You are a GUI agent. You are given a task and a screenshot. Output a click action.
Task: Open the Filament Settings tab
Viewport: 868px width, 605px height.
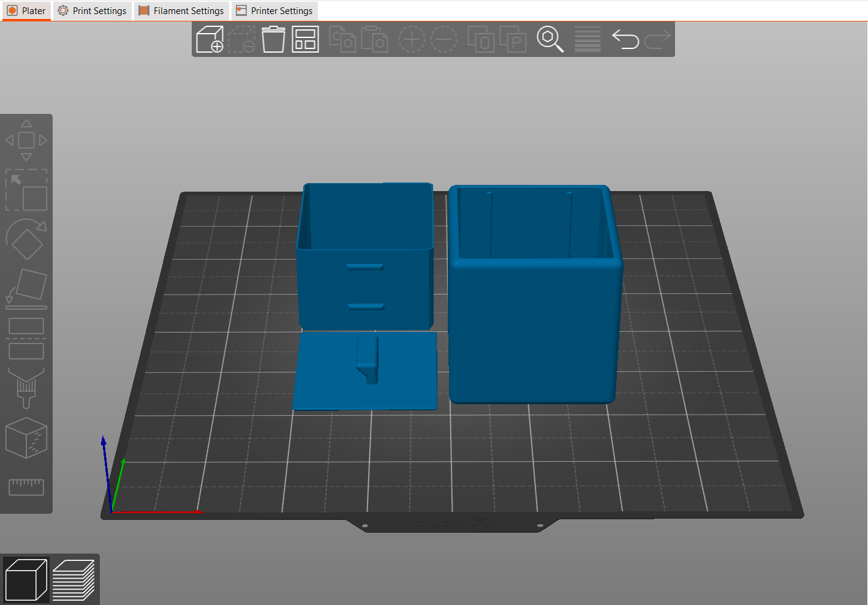(181, 11)
